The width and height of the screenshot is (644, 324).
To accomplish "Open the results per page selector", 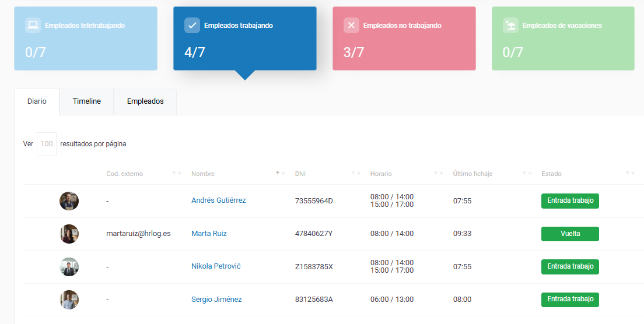I will tap(47, 144).
